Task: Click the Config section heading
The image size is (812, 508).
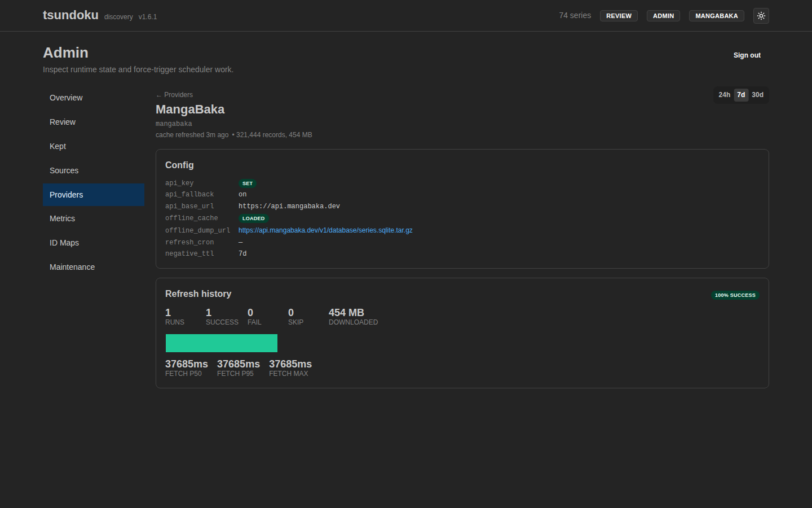Action: pyautogui.click(x=179, y=165)
